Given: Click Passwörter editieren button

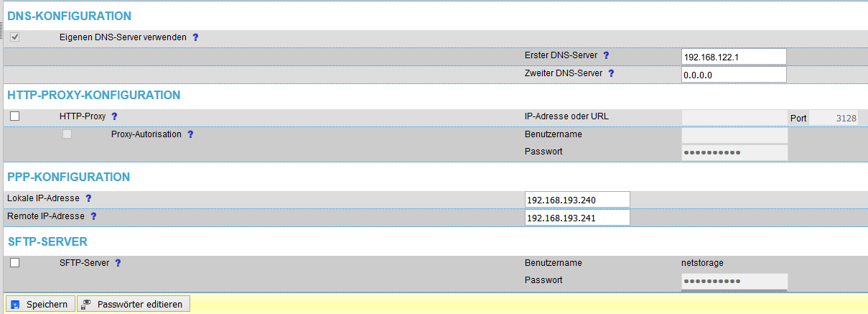Looking at the screenshot, I should pos(134,305).
